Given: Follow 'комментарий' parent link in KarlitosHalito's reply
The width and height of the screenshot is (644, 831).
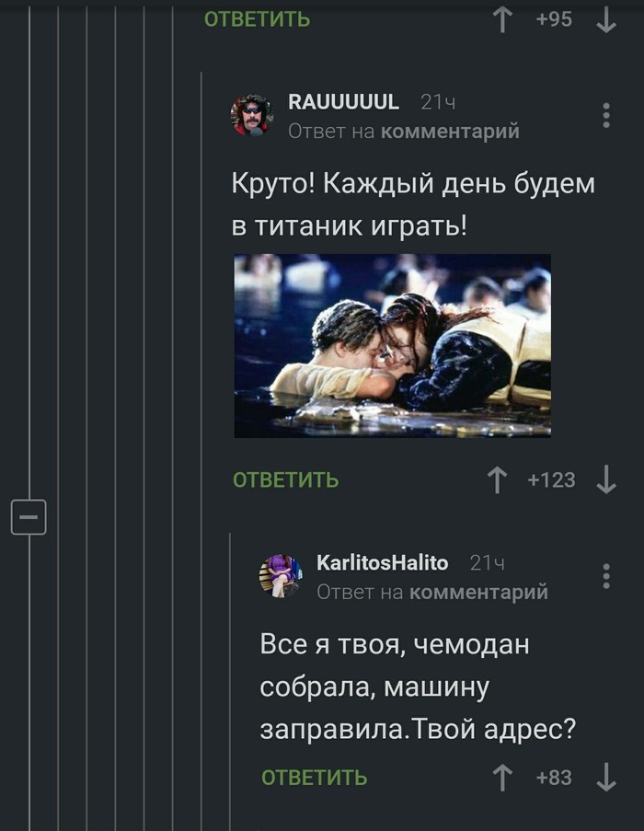Looking at the screenshot, I should [478, 592].
